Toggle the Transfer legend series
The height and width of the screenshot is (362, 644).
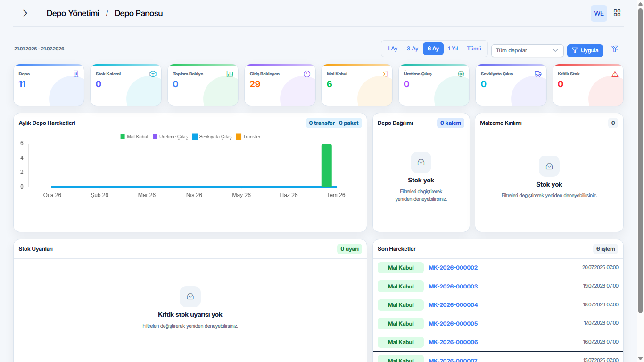248,137
